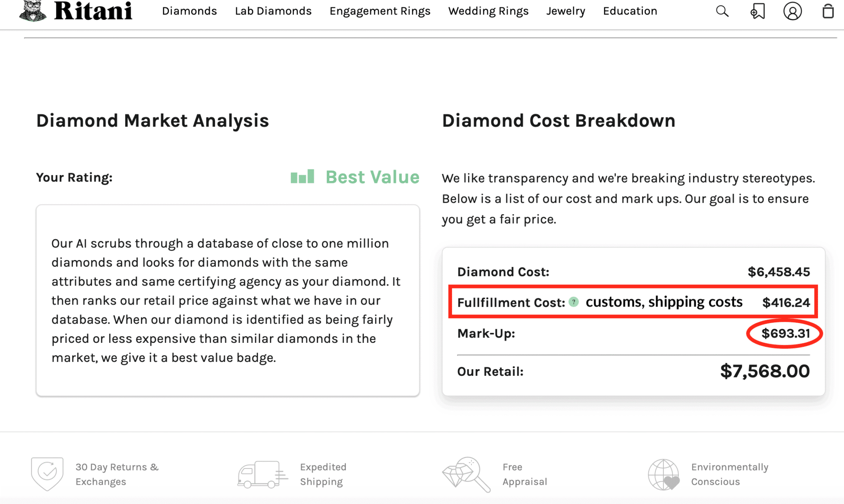Open the Diamonds menu left of Lab Diamonds
This screenshot has width=844, height=504.
(x=189, y=11)
